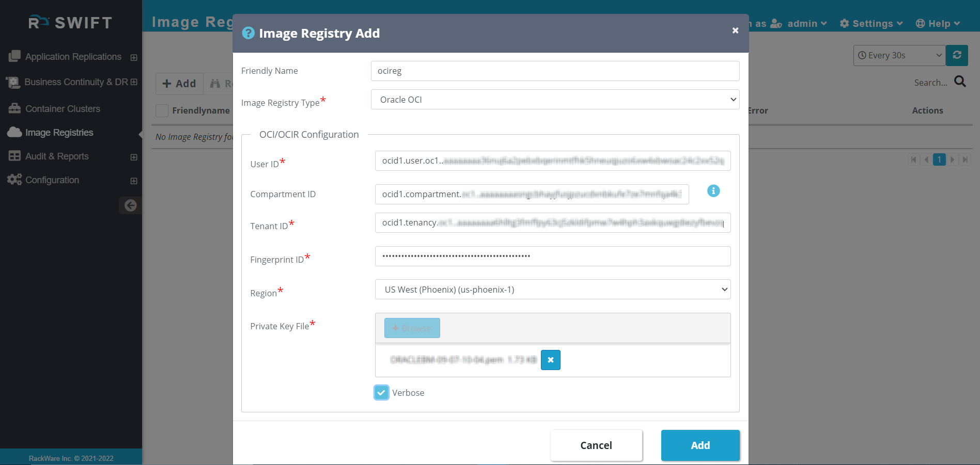
Task: Open Audit & Reports from the sidebar
Action: pyautogui.click(x=57, y=156)
